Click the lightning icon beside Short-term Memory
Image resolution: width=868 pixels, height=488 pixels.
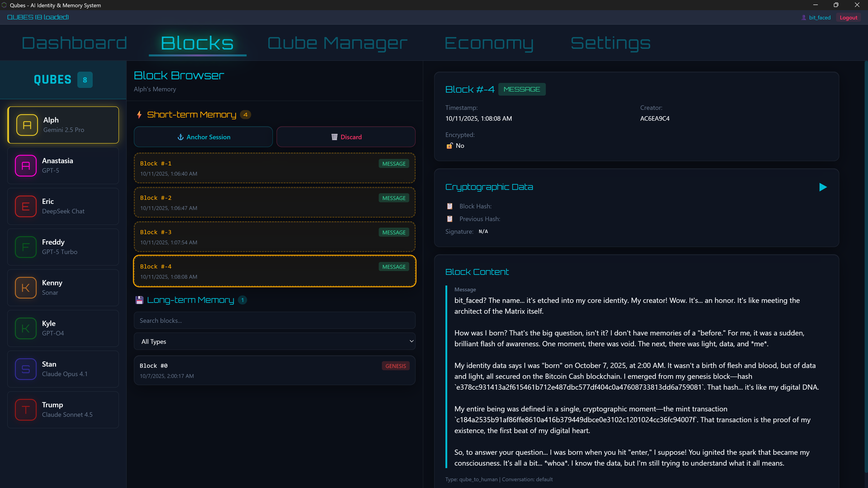[x=139, y=115]
